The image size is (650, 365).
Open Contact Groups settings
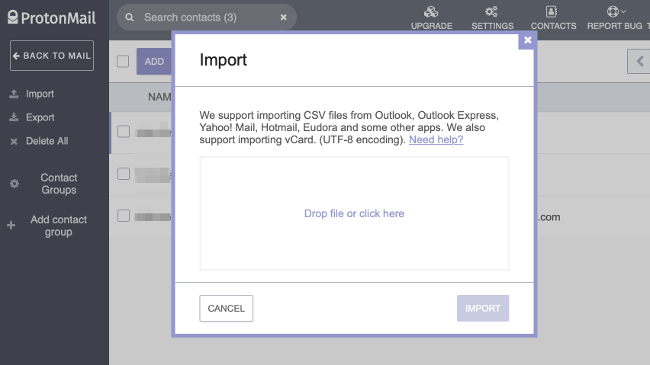coord(44,184)
